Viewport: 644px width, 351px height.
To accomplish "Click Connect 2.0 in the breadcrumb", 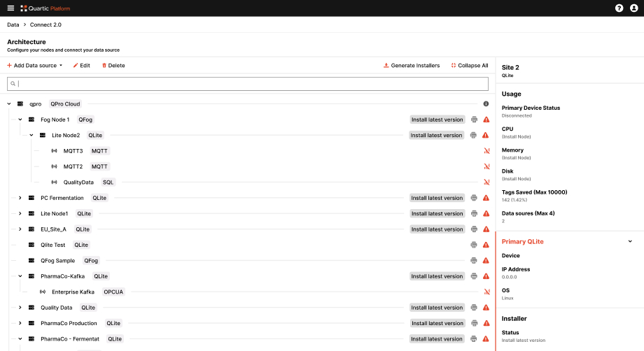I will (x=45, y=24).
